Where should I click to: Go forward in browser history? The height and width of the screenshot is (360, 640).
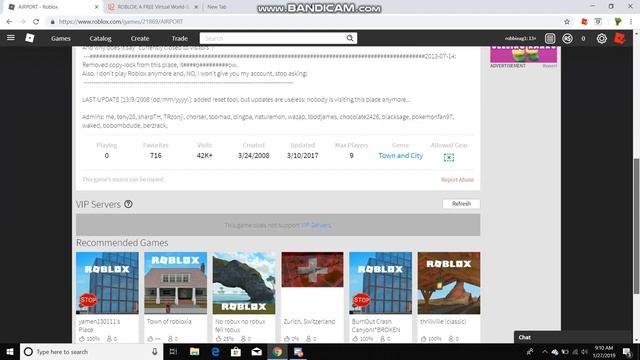point(22,22)
